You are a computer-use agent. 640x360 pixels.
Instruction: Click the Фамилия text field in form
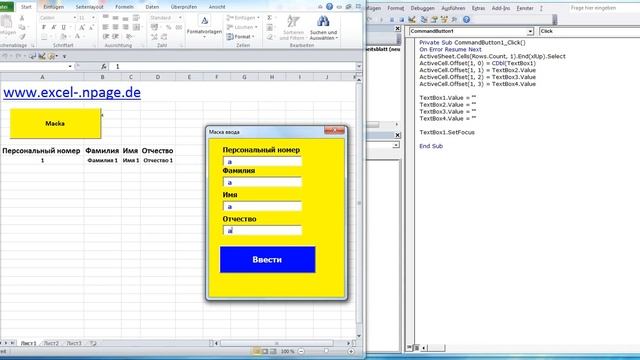[262, 182]
